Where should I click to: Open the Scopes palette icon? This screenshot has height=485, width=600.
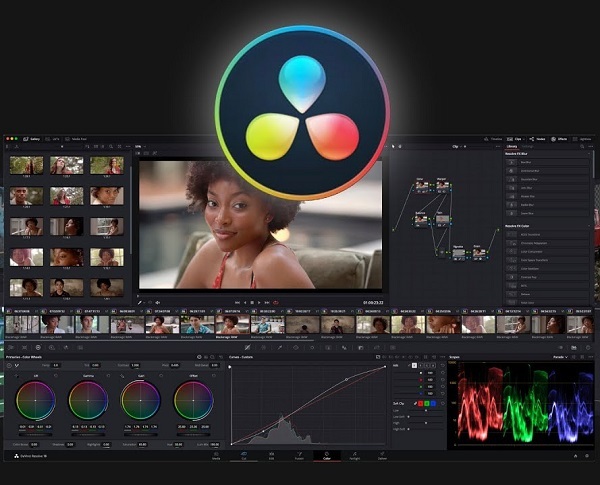pyautogui.click(x=574, y=348)
